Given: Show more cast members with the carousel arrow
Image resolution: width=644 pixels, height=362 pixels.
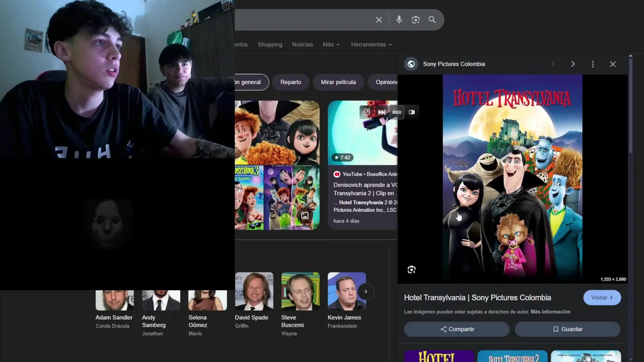Looking at the screenshot, I should coord(366,291).
